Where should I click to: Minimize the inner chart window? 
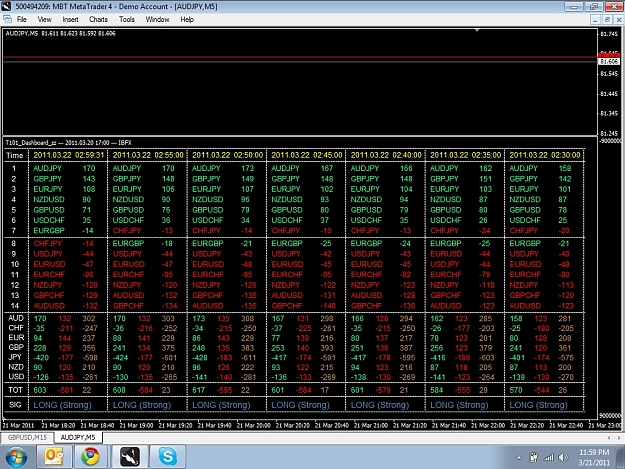[x=595, y=20]
